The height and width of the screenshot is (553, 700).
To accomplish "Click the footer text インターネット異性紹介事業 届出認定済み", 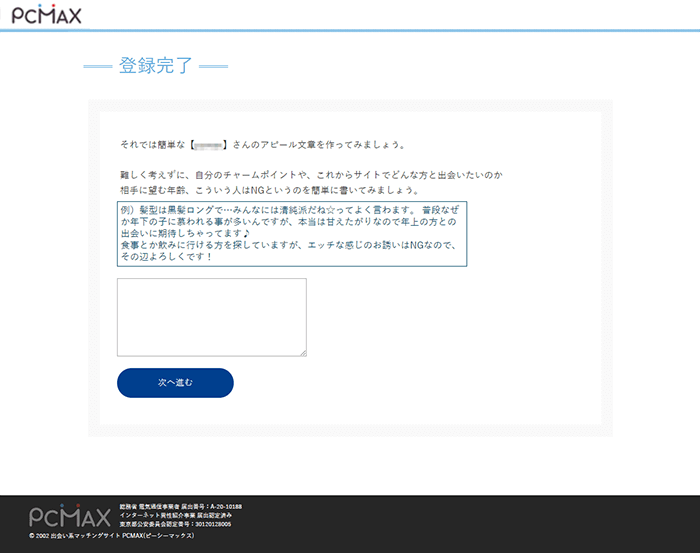I will pyautogui.click(x=175, y=515).
